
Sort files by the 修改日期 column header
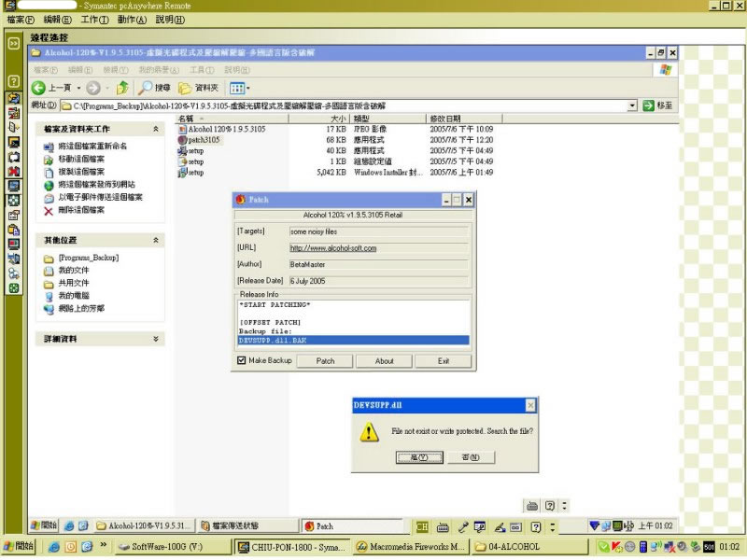[x=464, y=119]
